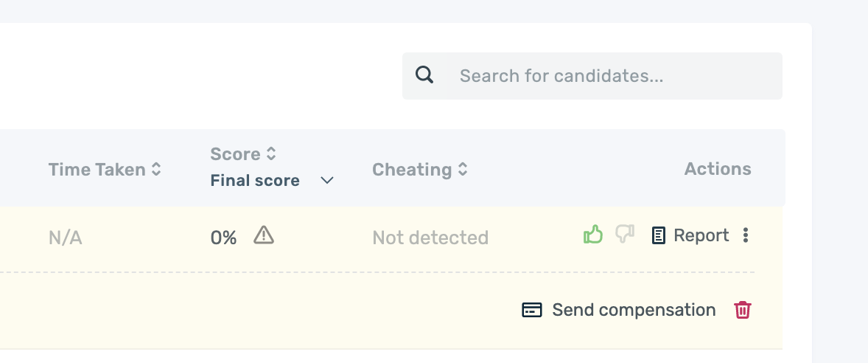Mark the candidate with thumbs down

pyautogui.click(x=625, y=235)
